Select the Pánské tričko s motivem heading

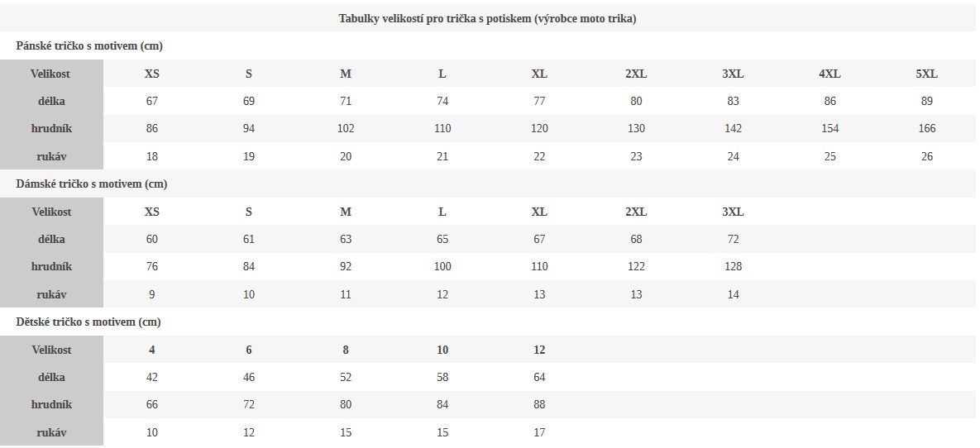[x=89, y=46]
